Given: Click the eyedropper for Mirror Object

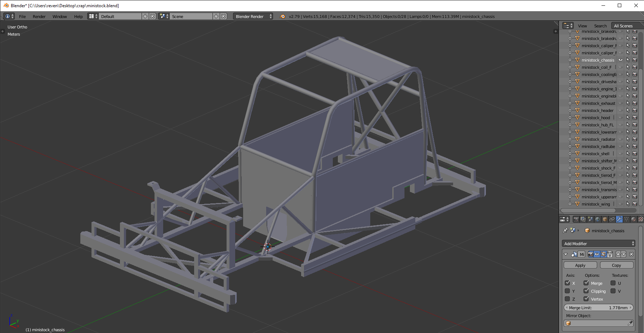Looking at the screenshot, I should point(630,323).
